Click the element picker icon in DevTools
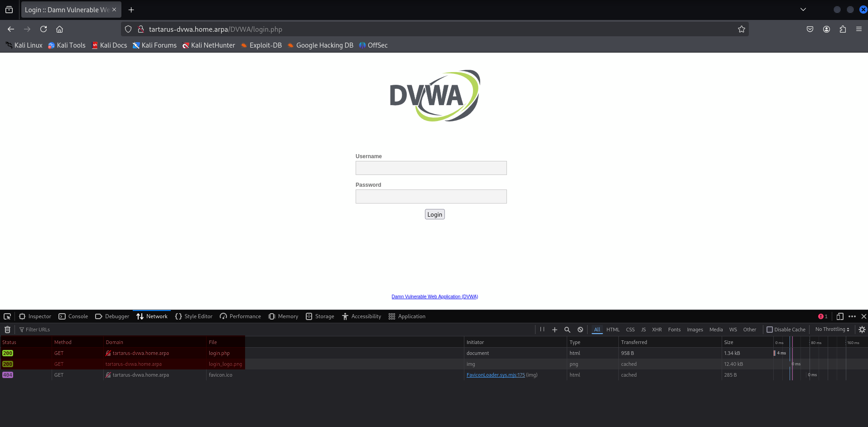Screen dimensions: 868x427 (7, 316)
